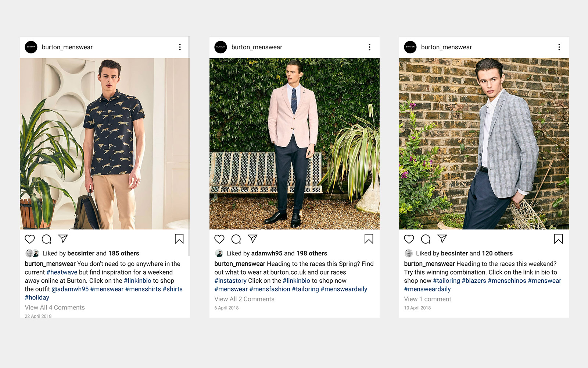Share the pink blazer post via send icon
The image size is (588, 368).
tap(252, 239)
